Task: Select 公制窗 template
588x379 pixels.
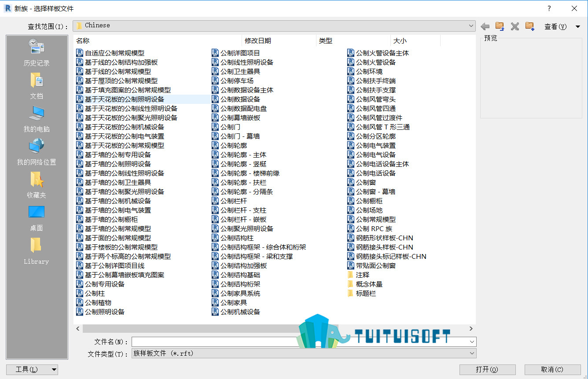Action: [362, 182]
